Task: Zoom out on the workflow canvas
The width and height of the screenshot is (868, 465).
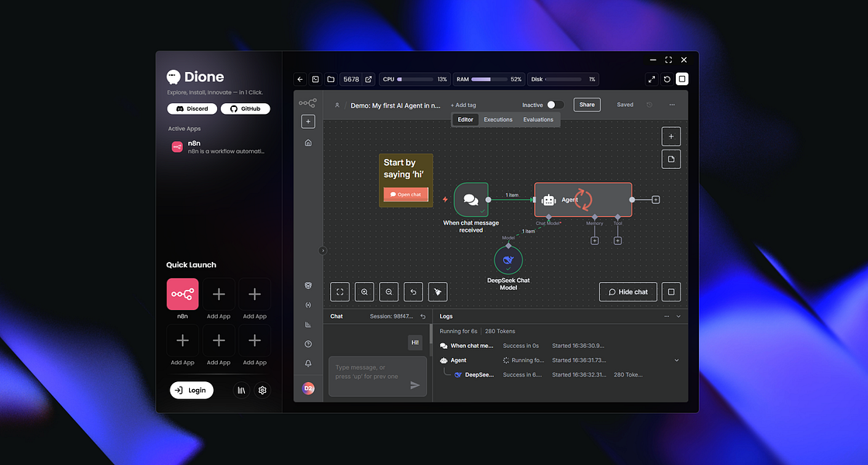Action: (x=388, y=291)
